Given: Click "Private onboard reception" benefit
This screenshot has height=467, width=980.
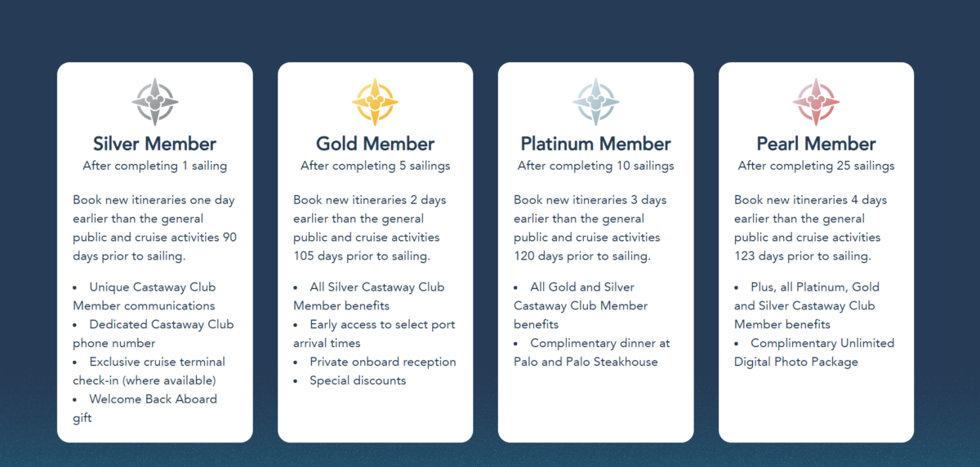Looking at the screenshot, I should pyautogui.click(x=382, y=362).
